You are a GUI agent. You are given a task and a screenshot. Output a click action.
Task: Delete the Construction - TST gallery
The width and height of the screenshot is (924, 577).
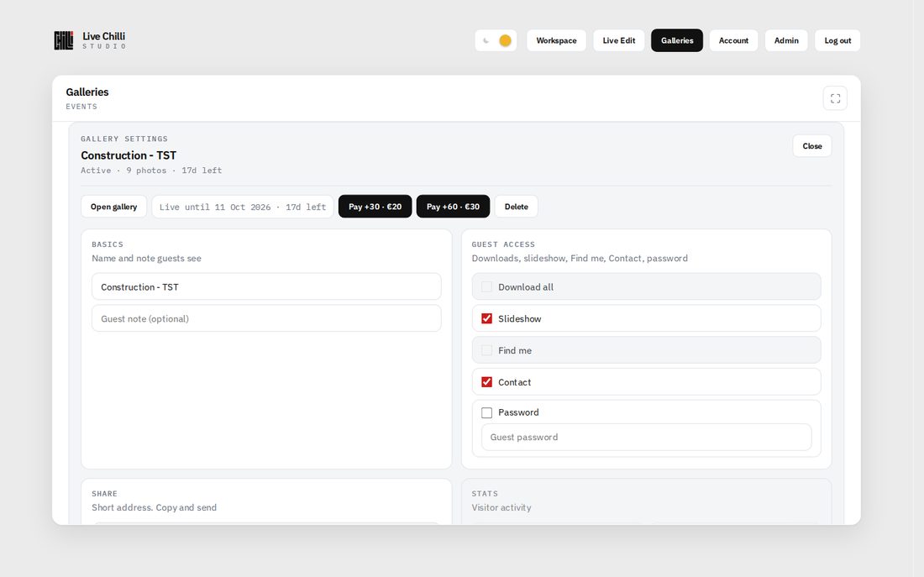tap(517, 207)
